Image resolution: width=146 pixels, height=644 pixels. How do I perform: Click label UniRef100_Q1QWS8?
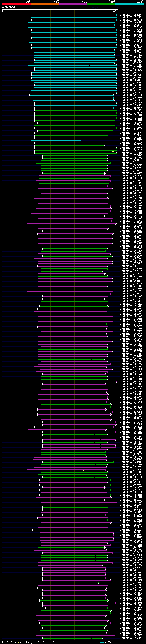click(131, 552)
